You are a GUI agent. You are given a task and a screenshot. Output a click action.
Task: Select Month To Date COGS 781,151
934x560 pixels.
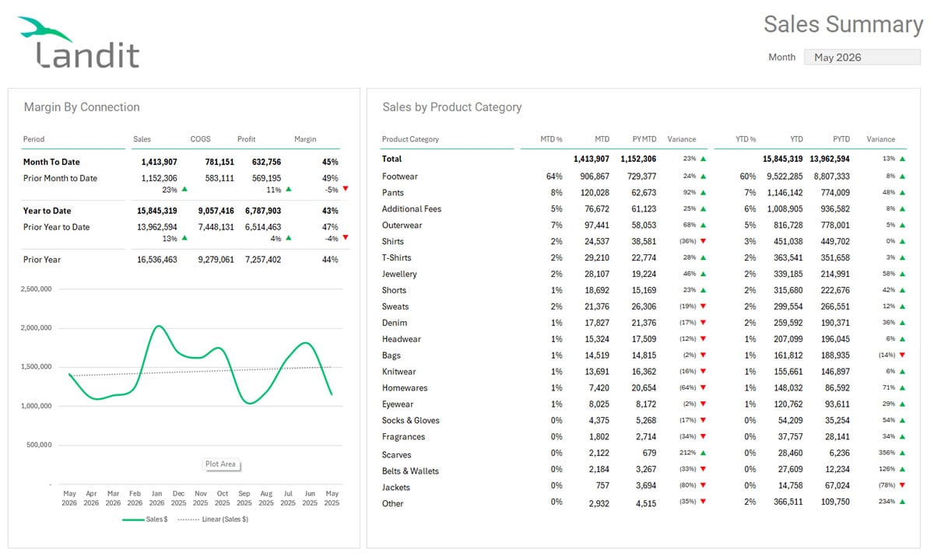pos(219,162)
